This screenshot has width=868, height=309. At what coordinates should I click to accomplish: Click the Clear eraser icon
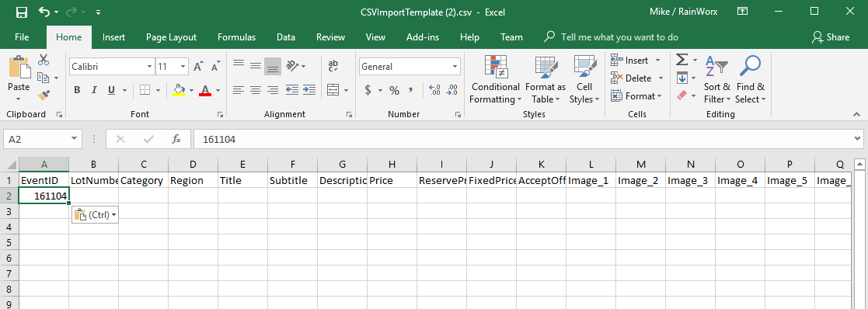tap(682, 95)
